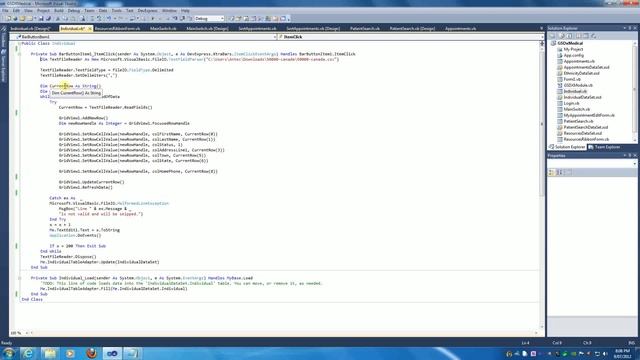Collapse the Public Class Individual region

[19, 43]
